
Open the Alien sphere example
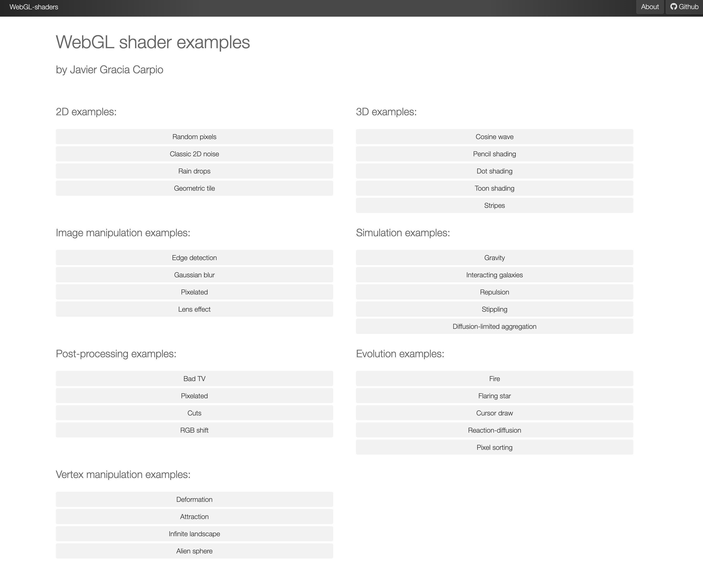pos(194,551)
